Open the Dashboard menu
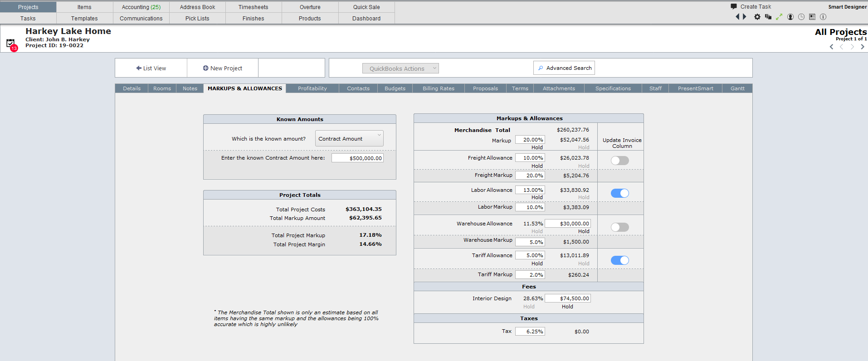Screen dimensions: 868x361 [x=366, y=18]
